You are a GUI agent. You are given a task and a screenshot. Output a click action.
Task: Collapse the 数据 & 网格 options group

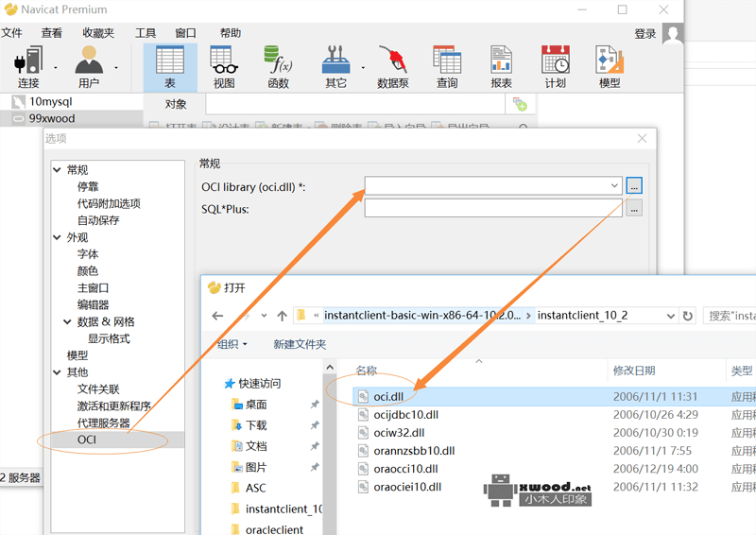click(67, 321)
